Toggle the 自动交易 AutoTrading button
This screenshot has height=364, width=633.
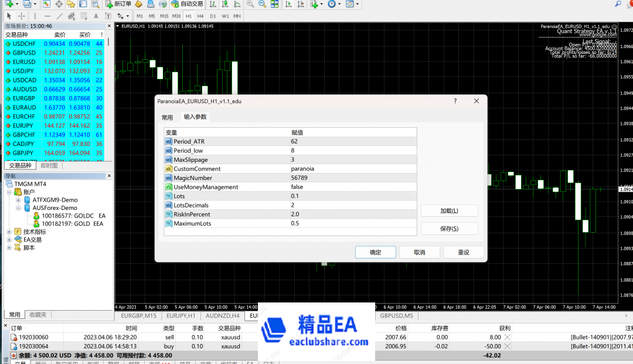coord(188,5)
